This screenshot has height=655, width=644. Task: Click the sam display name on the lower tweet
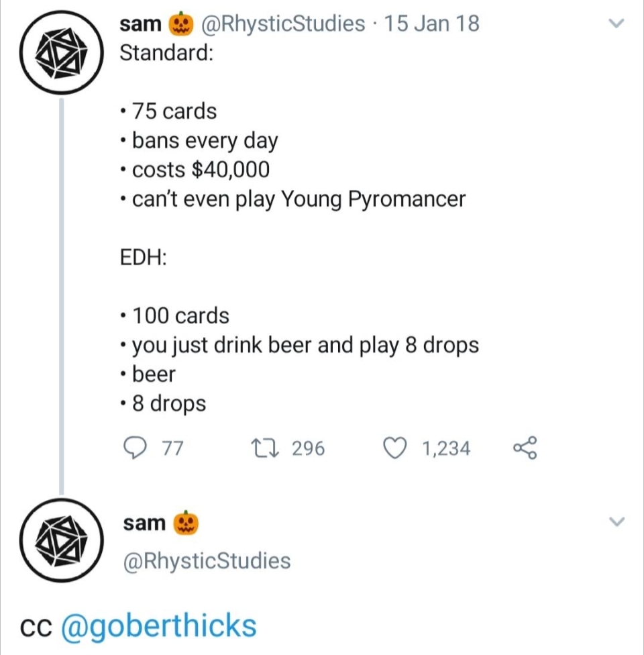coord(144,523)
